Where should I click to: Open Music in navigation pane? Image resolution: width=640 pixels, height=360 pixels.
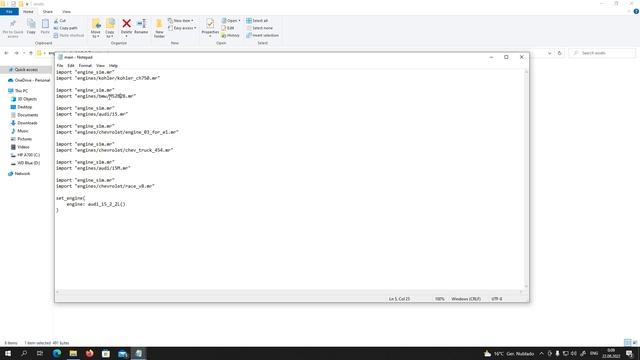(x=20, y=131)
